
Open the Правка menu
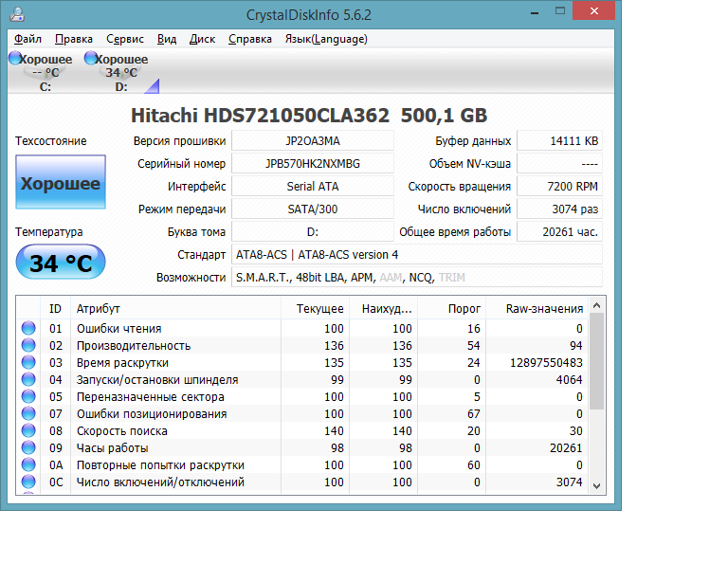click(x=74, y=39)
